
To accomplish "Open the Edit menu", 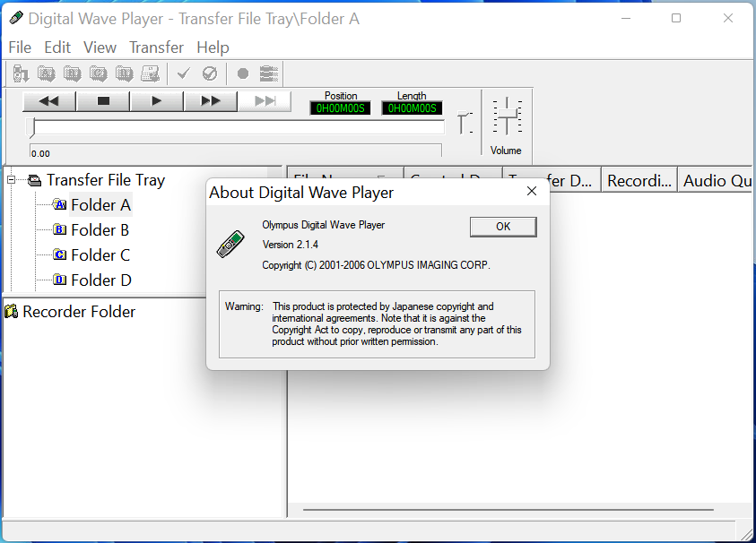I will tap(57, 47).
